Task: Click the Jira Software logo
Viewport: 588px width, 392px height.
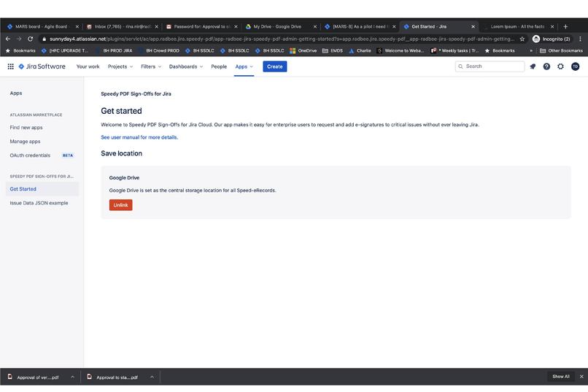Action: [42, 66]
